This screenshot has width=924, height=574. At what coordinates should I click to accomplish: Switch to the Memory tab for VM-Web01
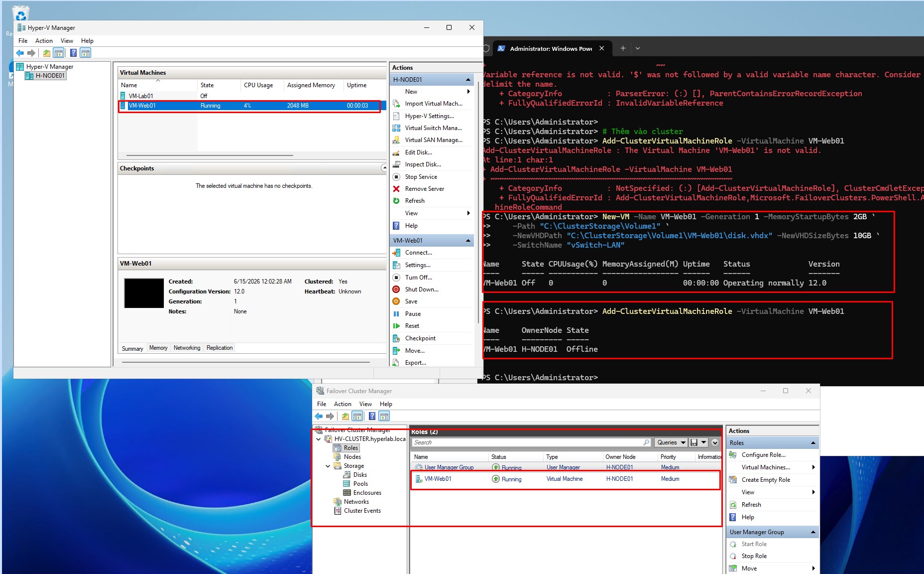(x=158, y=348)
